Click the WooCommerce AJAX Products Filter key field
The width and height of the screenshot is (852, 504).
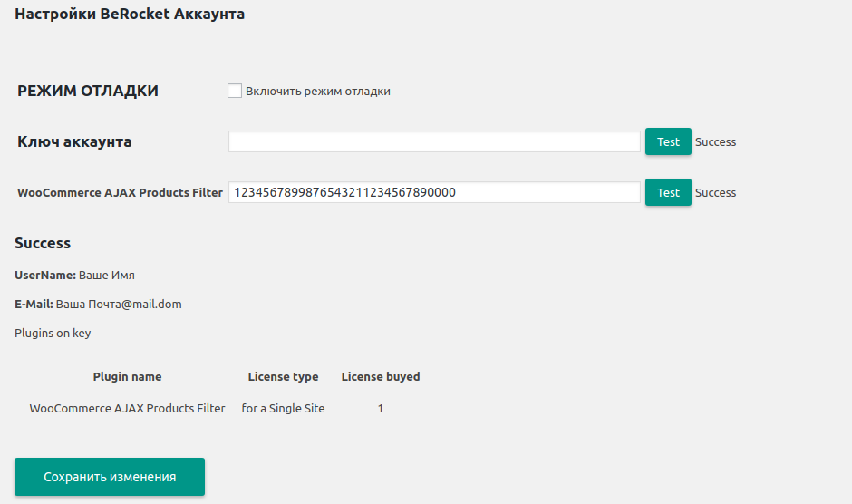coord(434,192)
